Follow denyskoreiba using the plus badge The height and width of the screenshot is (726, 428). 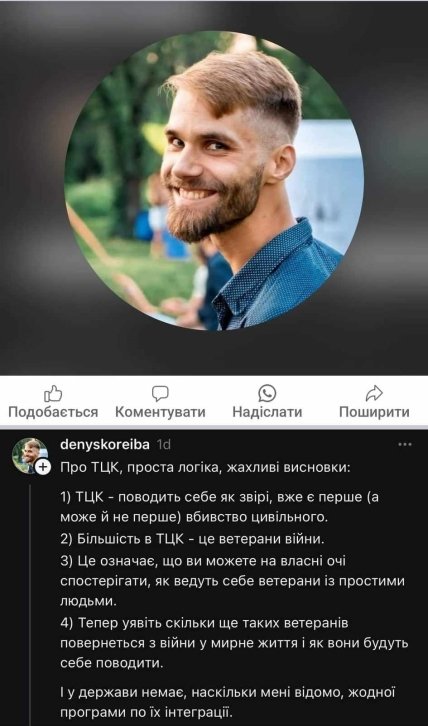coord(43,467)
